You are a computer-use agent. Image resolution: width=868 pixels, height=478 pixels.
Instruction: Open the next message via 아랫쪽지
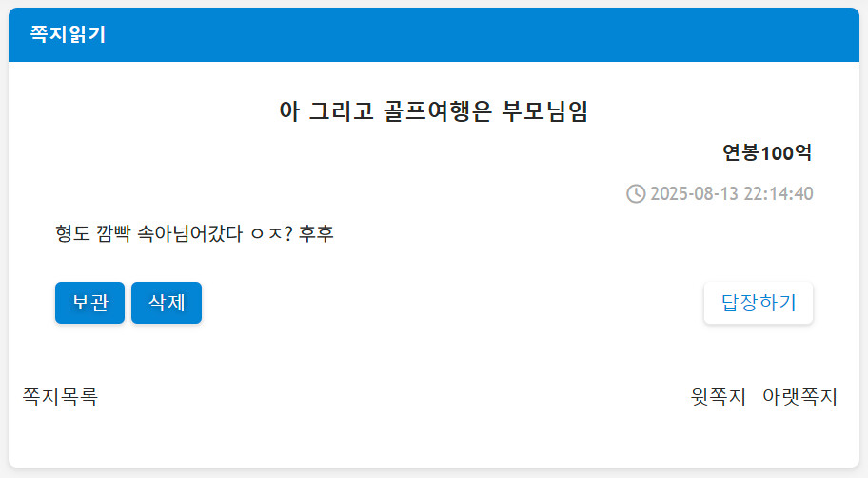tap(799, 396)
